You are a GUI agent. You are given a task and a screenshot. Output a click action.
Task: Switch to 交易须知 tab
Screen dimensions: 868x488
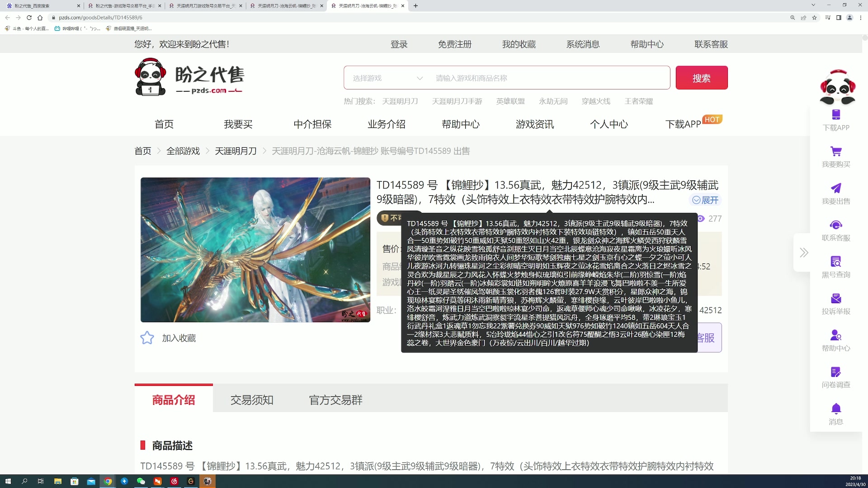point(252,400)
